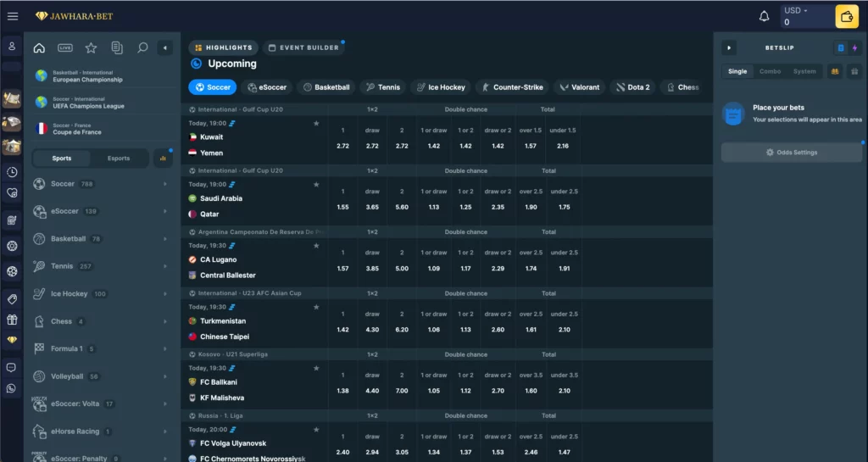Star the CA Lugano vs Central Ballester match

coord(316,246)
